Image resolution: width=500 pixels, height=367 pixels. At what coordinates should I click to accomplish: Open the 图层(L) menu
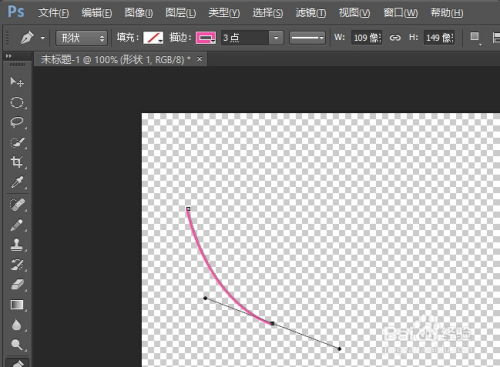(x=181, y=13)
